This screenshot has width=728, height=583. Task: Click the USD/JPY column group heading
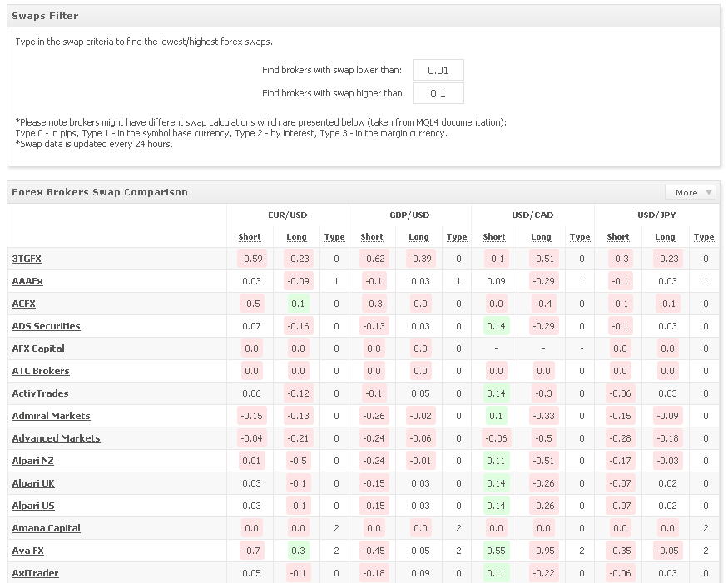point(656,215)
